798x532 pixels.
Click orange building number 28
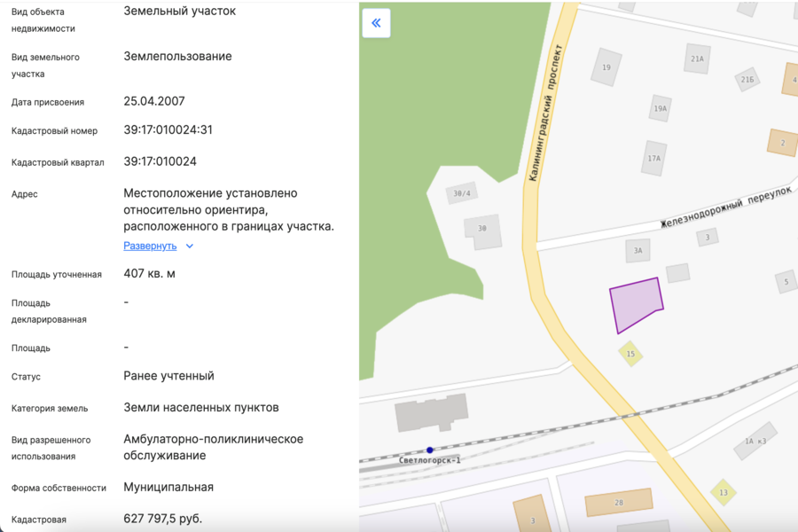[x=618, y=503]
